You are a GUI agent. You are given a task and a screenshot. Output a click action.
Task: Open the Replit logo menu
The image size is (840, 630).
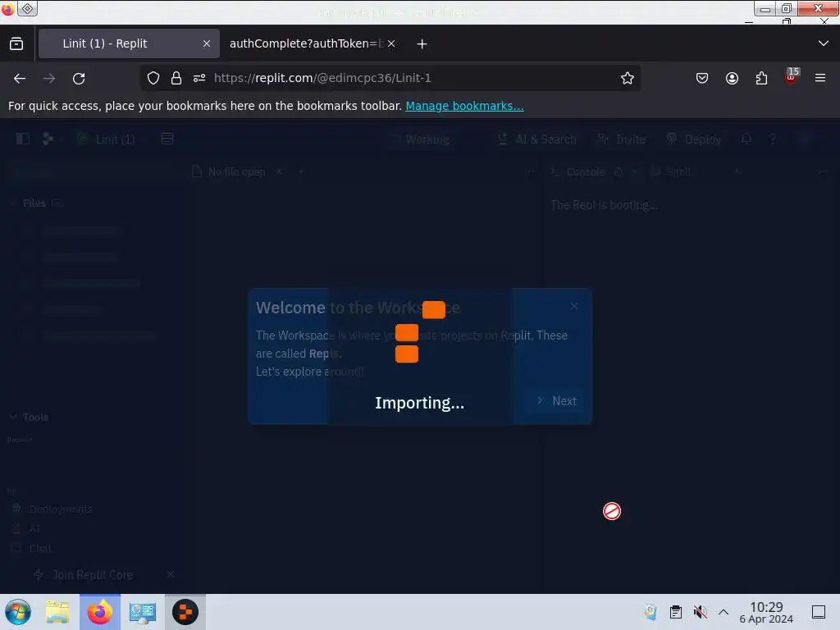coord(48,139)
